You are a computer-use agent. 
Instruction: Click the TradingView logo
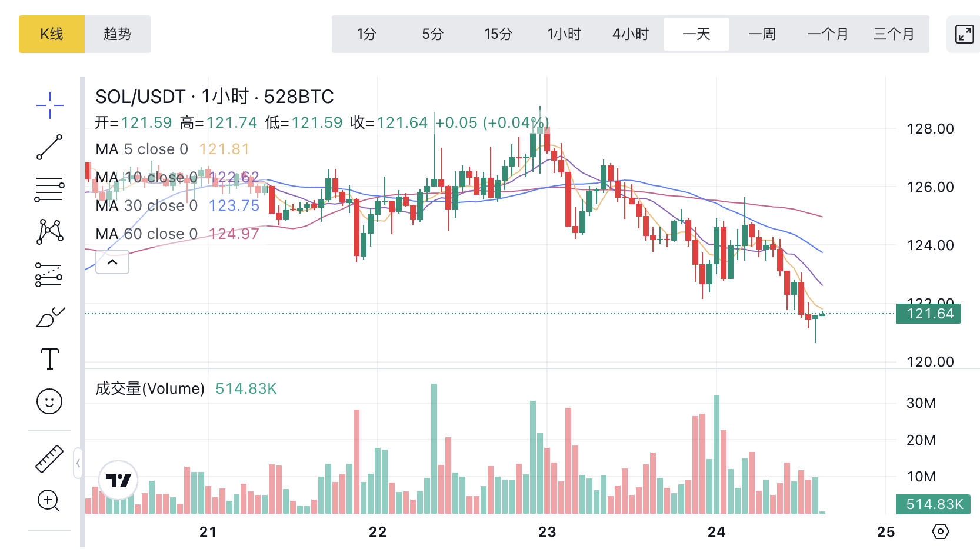pos(118,481)
